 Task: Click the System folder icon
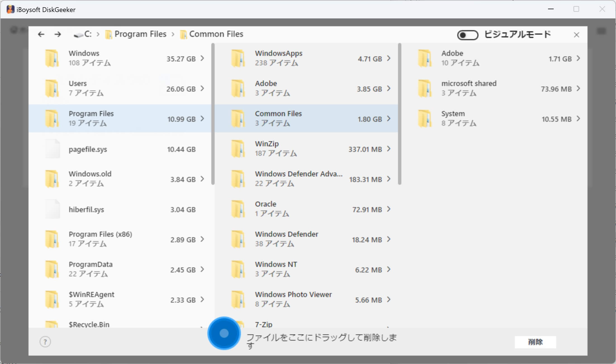[425, 118]
